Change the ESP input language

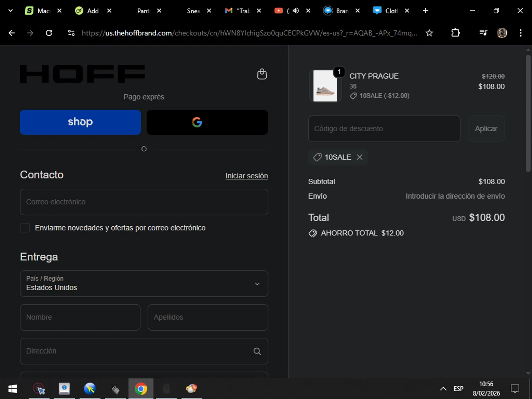[x=458, y=389]
